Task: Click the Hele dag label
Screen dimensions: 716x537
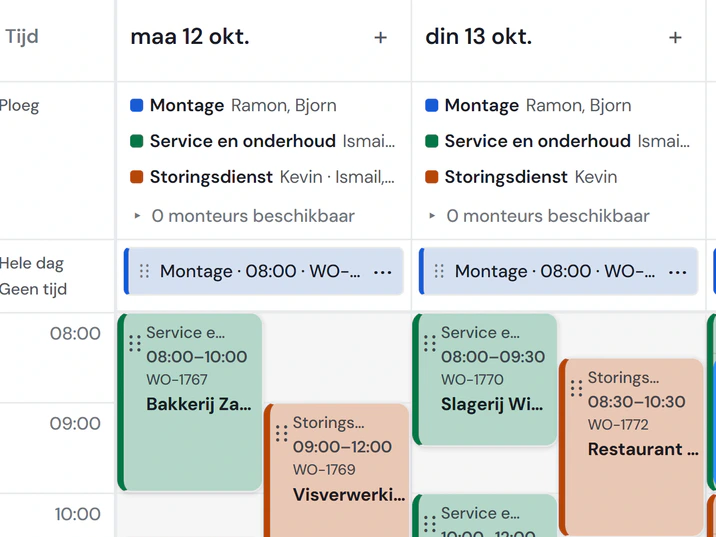Action: 32,263
